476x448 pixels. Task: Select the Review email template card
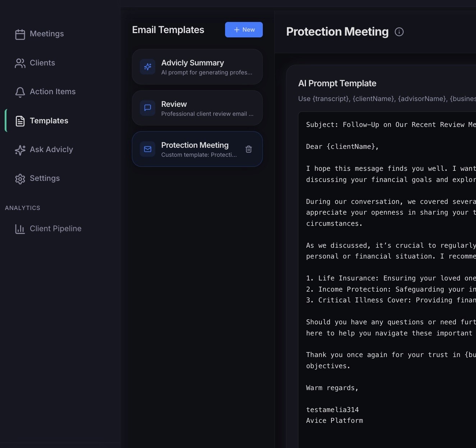coord(197,108)
